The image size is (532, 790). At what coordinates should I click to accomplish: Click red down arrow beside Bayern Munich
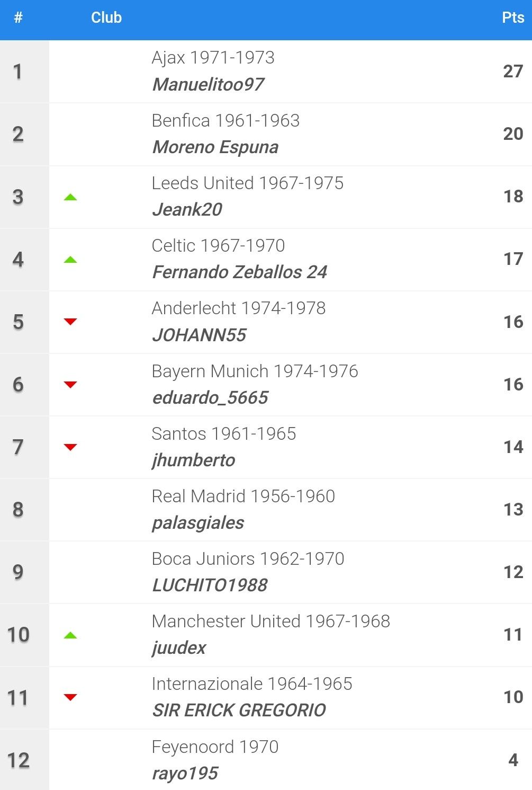pyautogui.click(x=70, y=385)
